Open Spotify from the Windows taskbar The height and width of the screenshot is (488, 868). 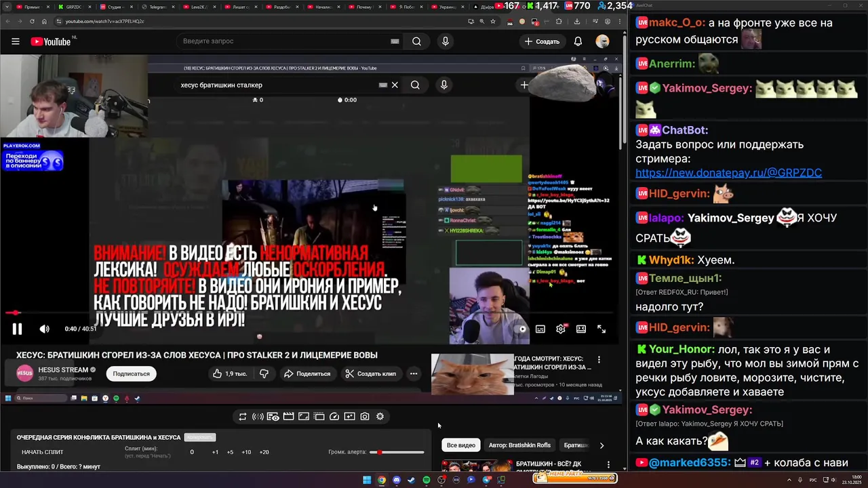(427, 480)
